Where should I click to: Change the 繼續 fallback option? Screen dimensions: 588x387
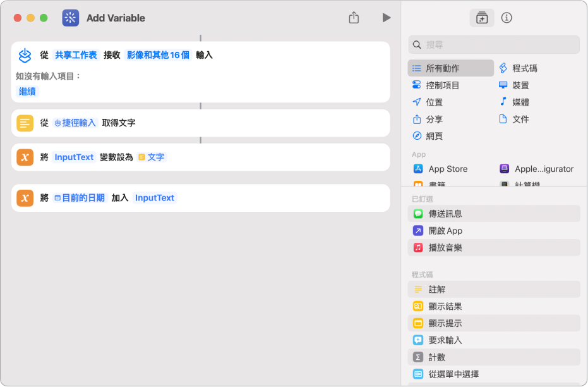[28, 91]
